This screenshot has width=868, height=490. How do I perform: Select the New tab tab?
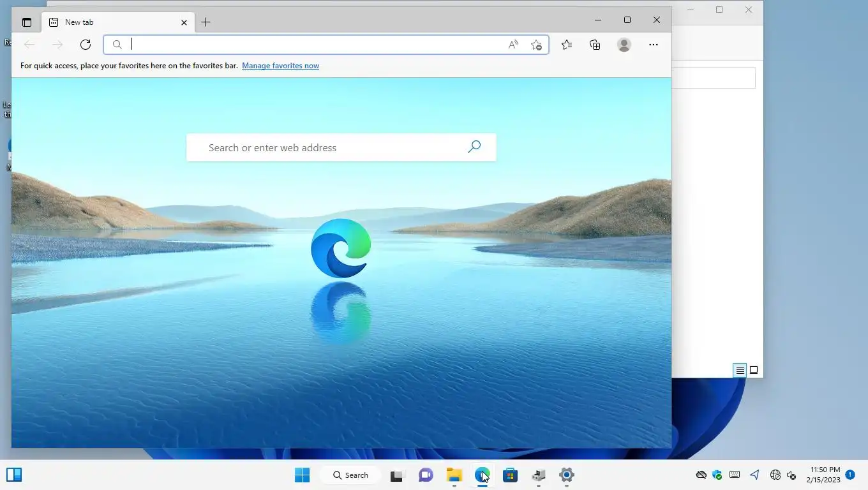coord(118,22)
